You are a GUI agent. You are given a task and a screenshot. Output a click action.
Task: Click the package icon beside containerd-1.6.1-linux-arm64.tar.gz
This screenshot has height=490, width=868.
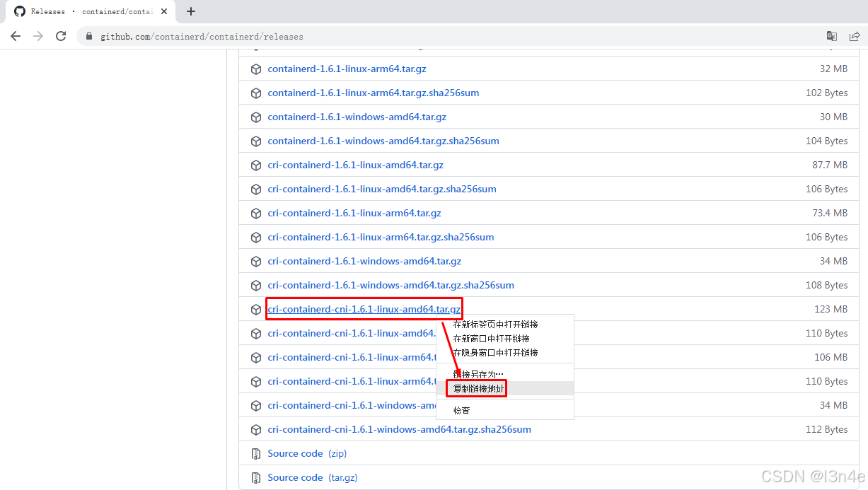256,69
